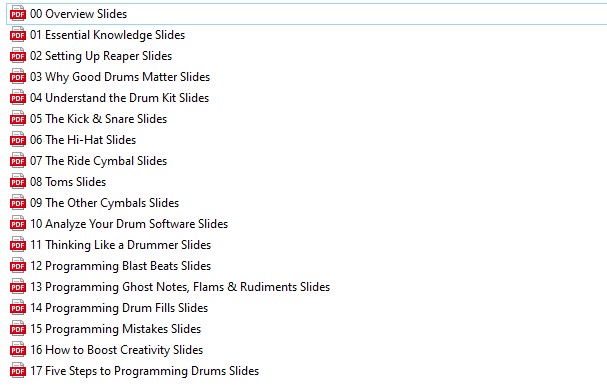Select file name '14 Programming Drum Fills Slides'
Viewport: 607px width, 389px height.
click(x=119, y=308)
